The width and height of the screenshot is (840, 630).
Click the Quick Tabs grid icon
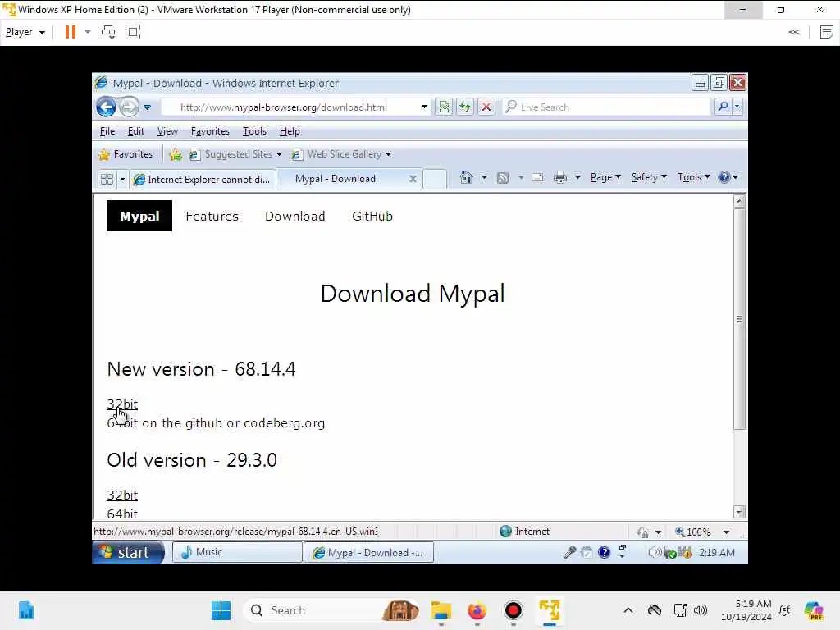[x=107, y=179]
